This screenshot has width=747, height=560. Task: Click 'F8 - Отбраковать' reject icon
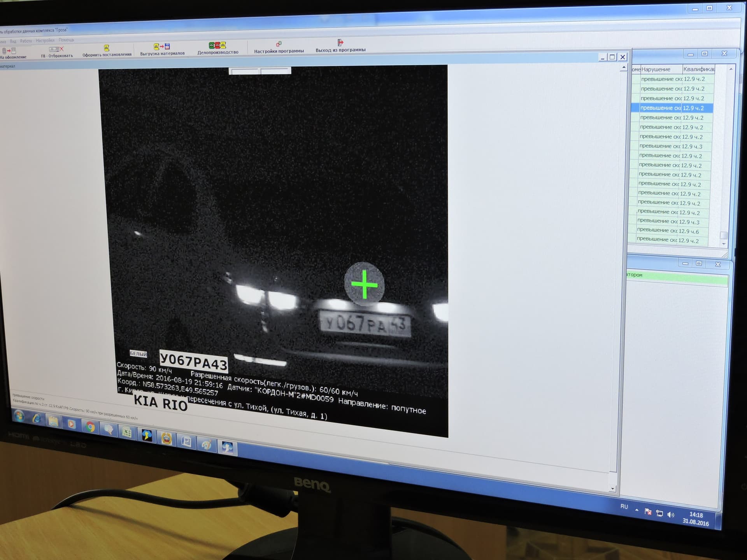pyautogui.click(x=56, y=49)
